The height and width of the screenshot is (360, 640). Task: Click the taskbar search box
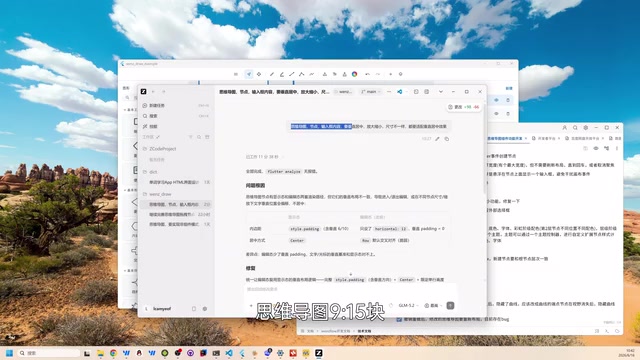[48, 353]
